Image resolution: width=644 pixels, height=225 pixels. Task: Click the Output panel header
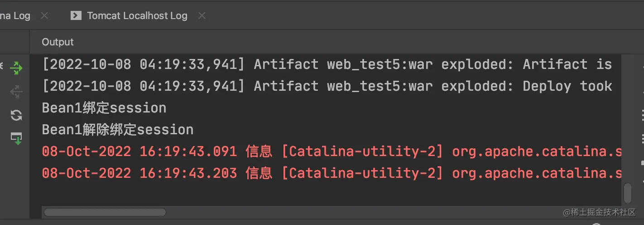58,42
